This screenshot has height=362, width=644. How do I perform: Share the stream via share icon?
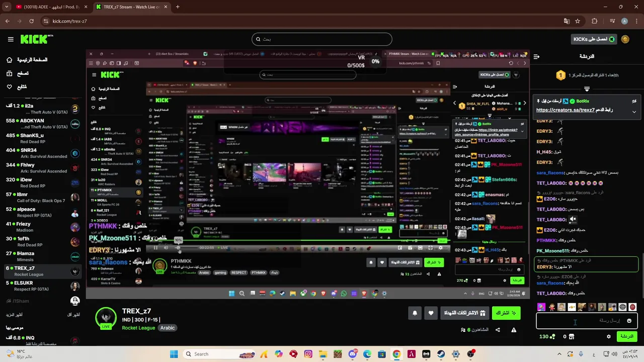[498, 330]
